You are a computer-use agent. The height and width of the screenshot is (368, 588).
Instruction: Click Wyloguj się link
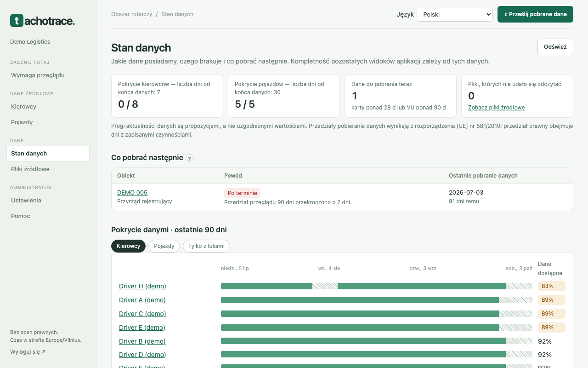tap(28, 352)
